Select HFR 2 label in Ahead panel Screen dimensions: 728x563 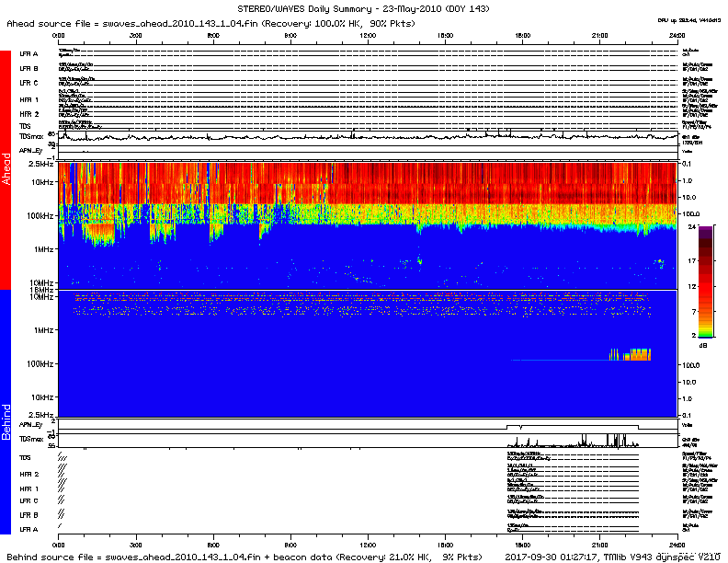coord(29,113)
